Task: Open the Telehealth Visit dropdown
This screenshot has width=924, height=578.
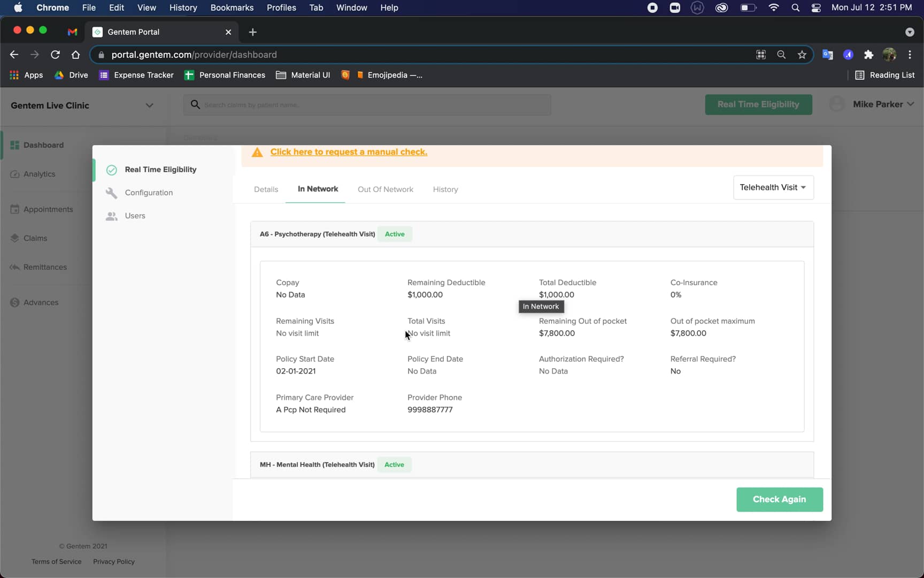Action: [773, 188]
